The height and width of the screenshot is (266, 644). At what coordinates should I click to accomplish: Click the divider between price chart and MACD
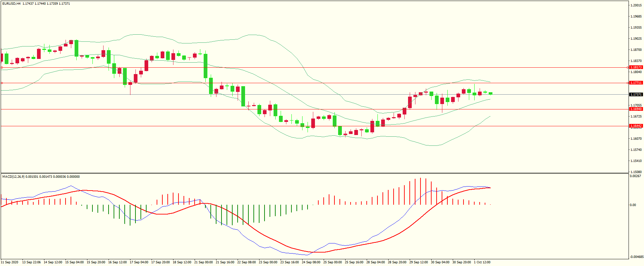tap(314, 173)
